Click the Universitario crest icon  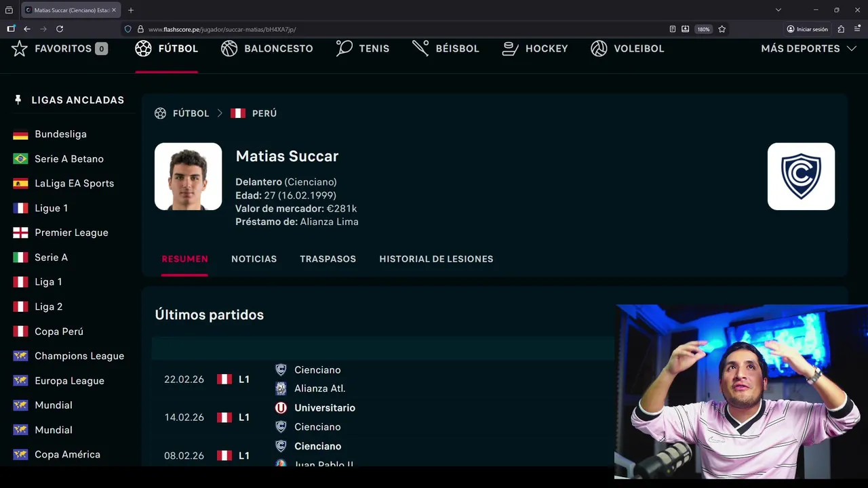point(281,408)
